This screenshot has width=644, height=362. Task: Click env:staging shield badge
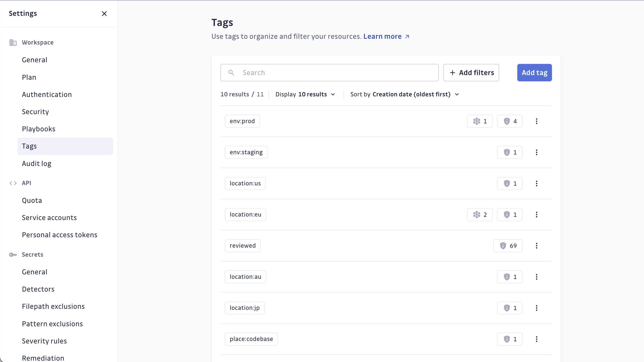click(510, 152)
